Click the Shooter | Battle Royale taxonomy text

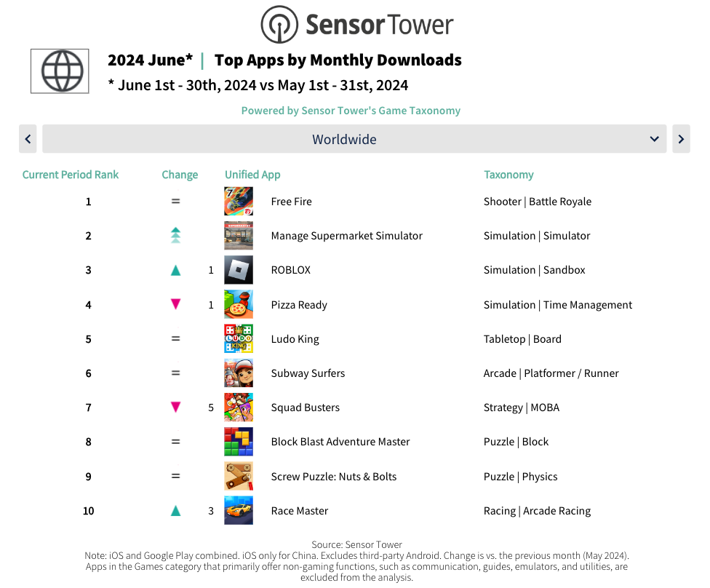[x=538, y=202]
